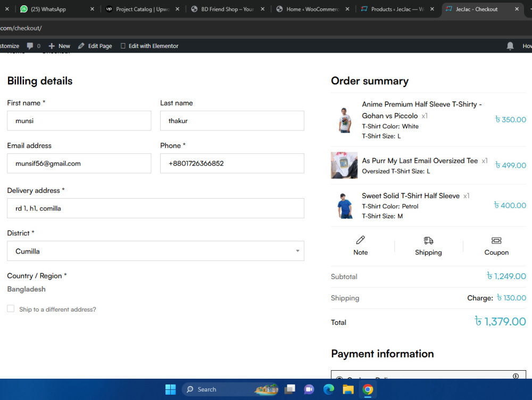Screen dimensions: 532x400
Task: Tick Ship to a different address checkbox
Action: tap(11, 308)
